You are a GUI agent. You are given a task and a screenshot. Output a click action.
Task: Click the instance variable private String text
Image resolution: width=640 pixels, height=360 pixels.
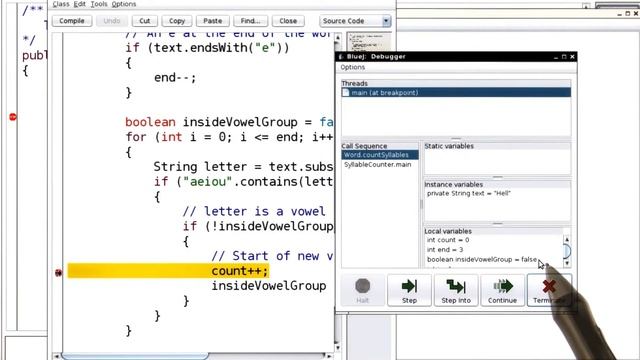[x=469, y=193]
